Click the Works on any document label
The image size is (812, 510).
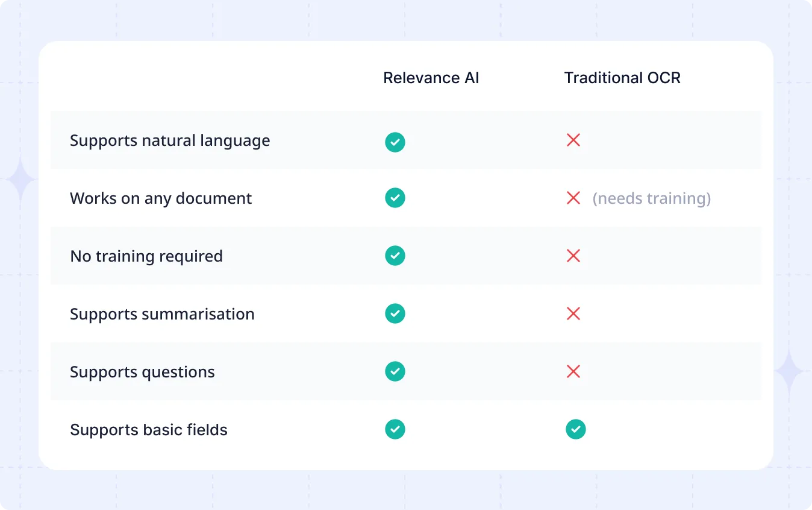tap(161, 198)
